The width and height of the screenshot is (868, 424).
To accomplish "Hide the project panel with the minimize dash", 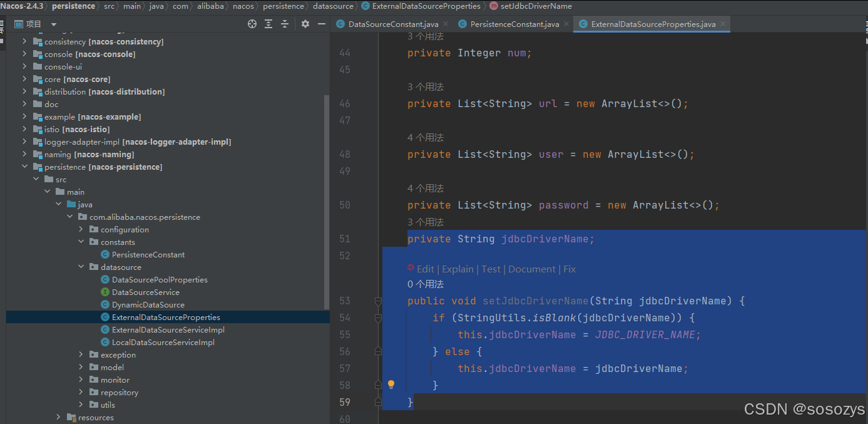I will coord(322,24).
